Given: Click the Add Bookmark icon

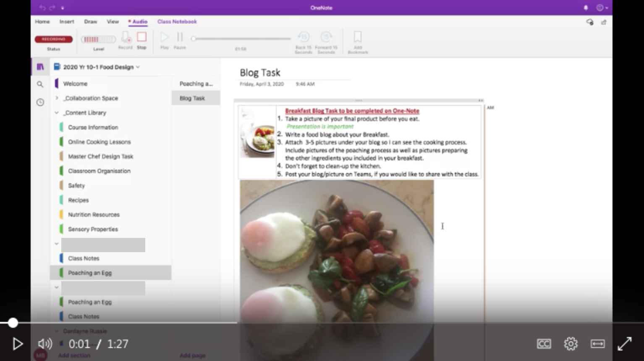Looking at the screenshot, I should coord(358,37).
